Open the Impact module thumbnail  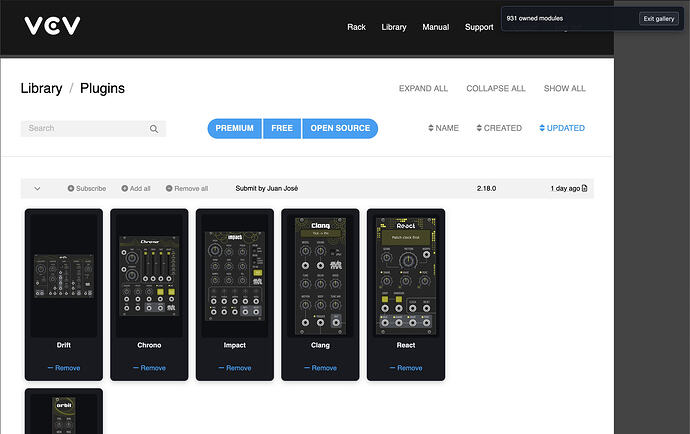(x=235, y=276)
